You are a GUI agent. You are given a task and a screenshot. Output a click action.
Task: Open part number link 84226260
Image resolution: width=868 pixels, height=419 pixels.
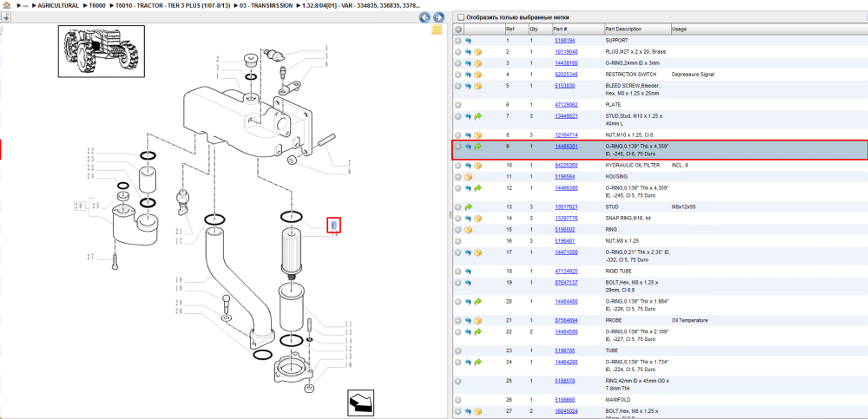click(566, 166)
